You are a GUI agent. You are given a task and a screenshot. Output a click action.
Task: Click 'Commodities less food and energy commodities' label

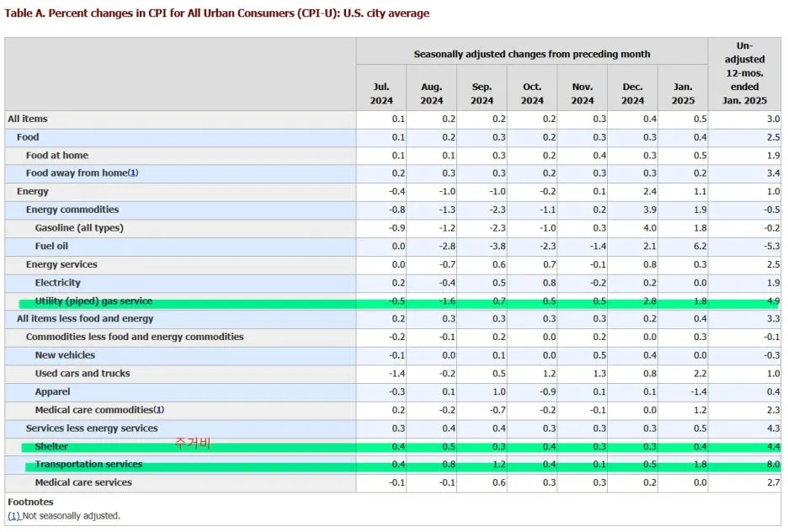[x=135, y=337]
